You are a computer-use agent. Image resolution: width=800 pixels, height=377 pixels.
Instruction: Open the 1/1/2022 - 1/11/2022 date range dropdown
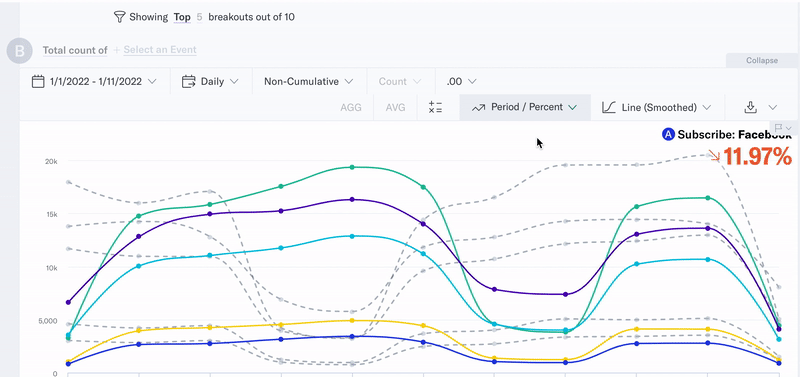pyautogui.click(x=94, y=82)
